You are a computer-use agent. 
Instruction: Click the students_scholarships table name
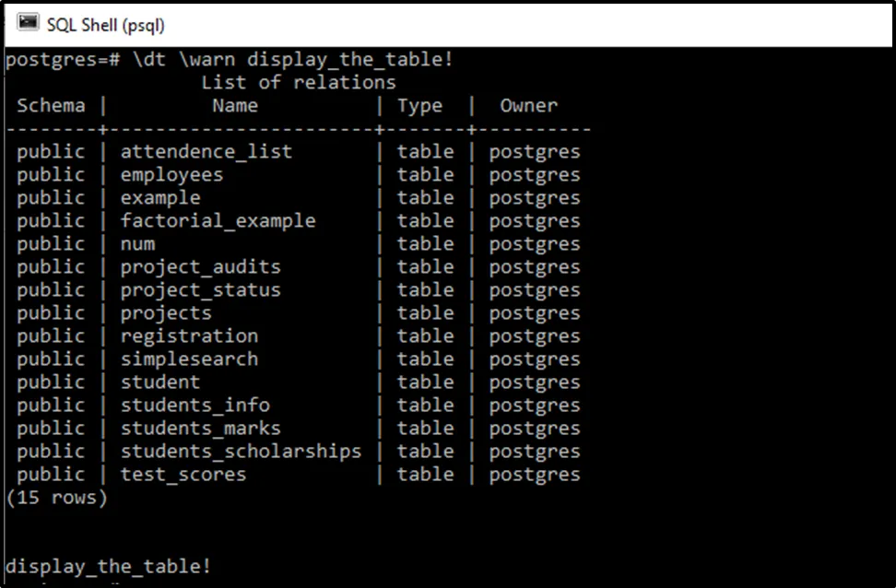[241, 452]
